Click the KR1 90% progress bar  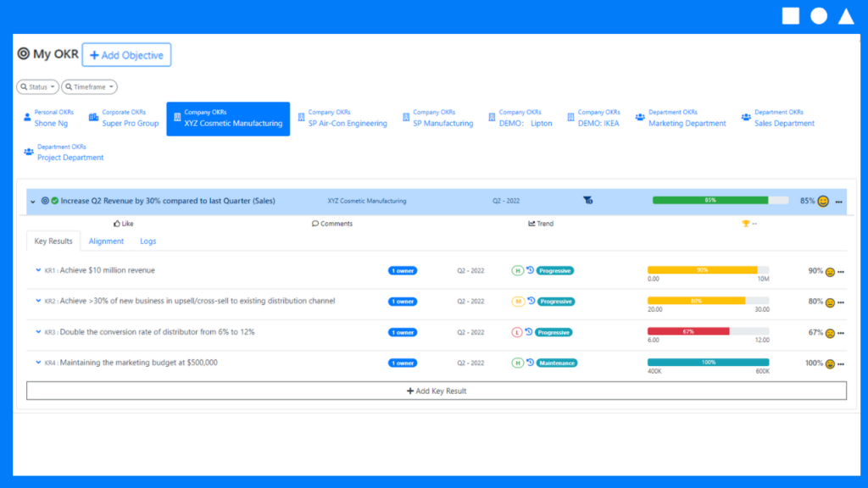click(x=708, y=270)
